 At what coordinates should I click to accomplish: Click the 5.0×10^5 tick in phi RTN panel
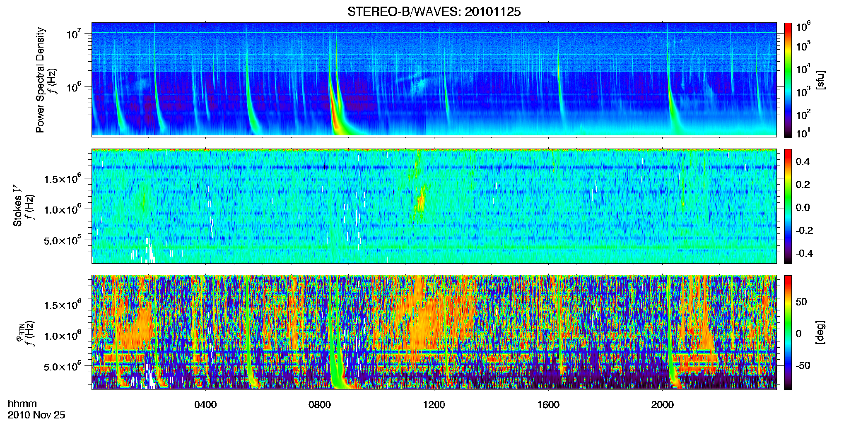(63, 367)
